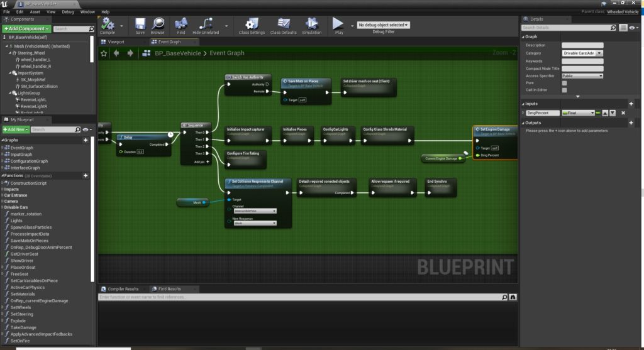Open Class Defaults
644x350 pixels.
point(284,26)
